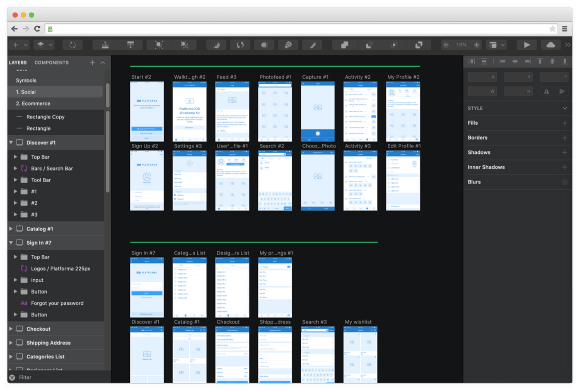Open the View options dropdown
This screenshot has width=580, height=392.
497,45
